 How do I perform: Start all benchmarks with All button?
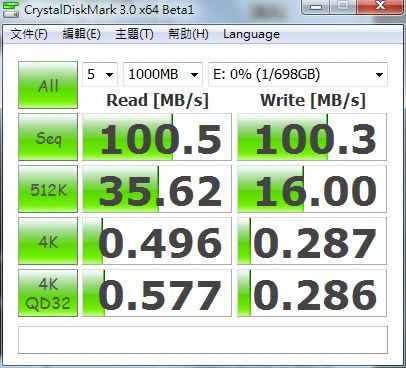[48, 85]
